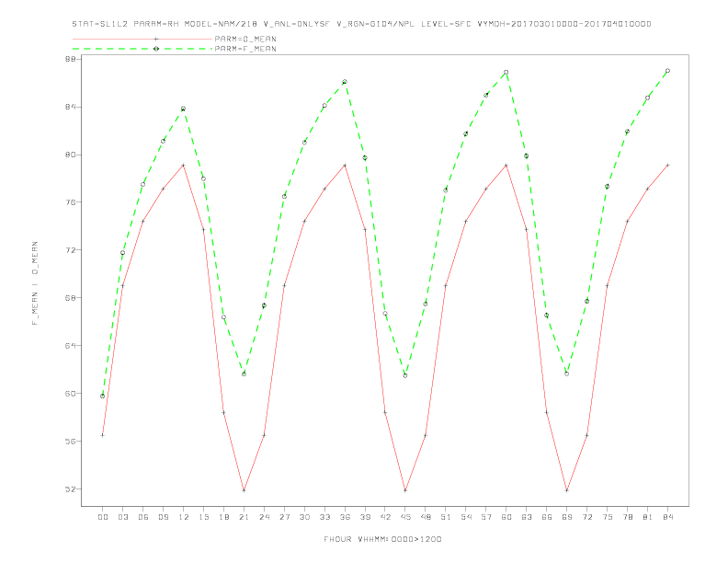Click the green F_MEAN circle marker at hour 36
This screenshot has width=728, height=563.
pyautogui.click(x=345, y=82)
